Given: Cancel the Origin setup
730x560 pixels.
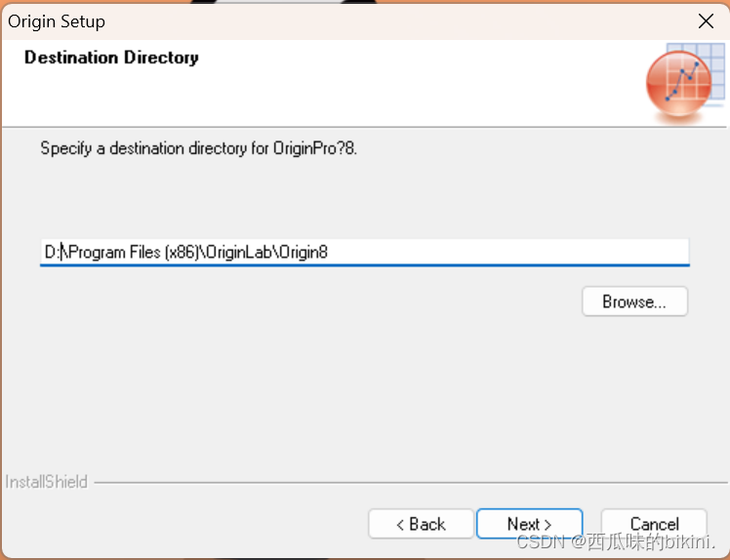Looking at the screenshot, I should coord(654,524).
